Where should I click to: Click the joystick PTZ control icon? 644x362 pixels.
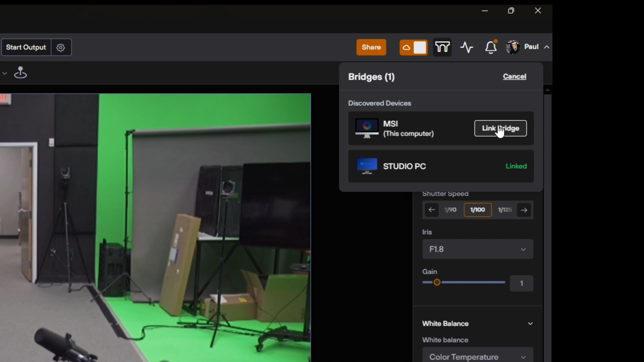coord(20,72)
